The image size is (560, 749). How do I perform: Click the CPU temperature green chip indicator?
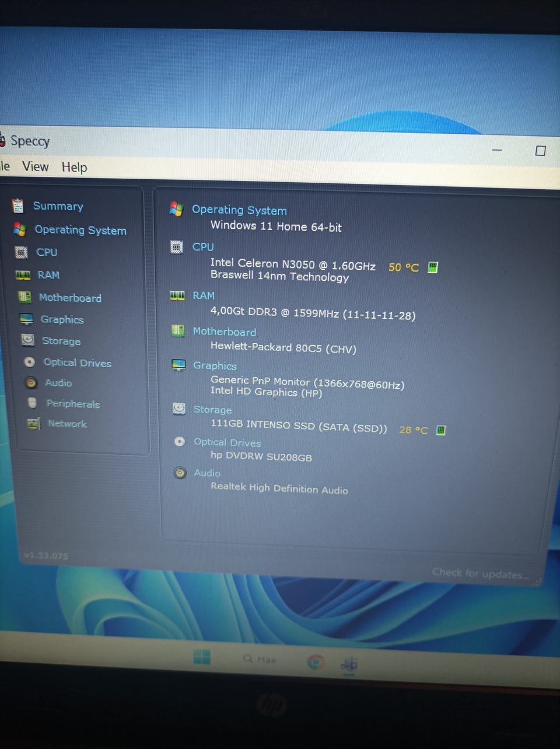pyautogui.click(x=433, y=267)
